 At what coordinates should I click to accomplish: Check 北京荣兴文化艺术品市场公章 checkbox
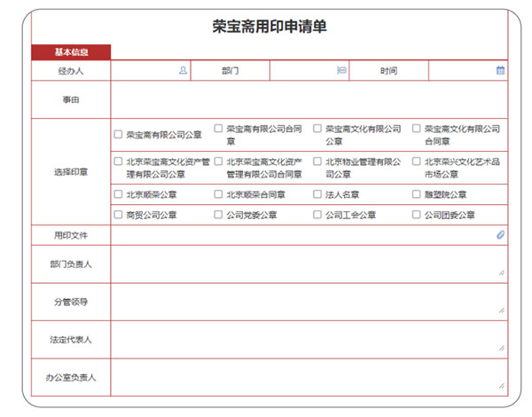point(417,161)
